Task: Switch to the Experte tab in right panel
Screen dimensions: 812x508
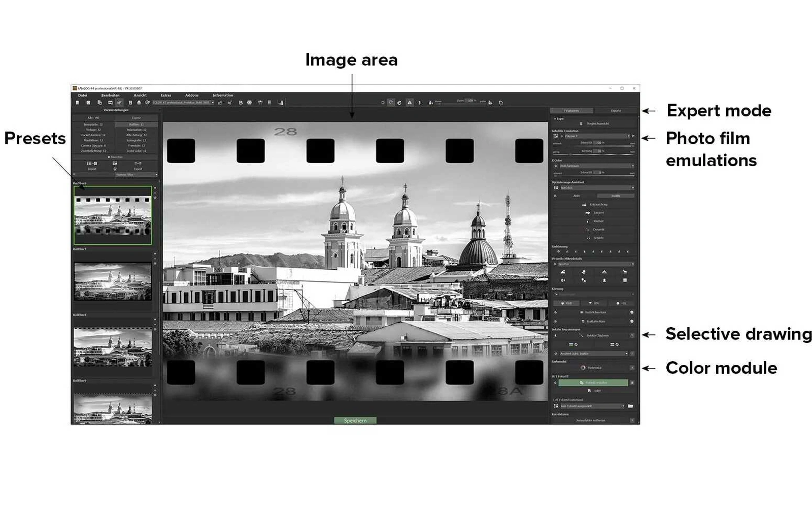Action: click(x=616, y=111)
